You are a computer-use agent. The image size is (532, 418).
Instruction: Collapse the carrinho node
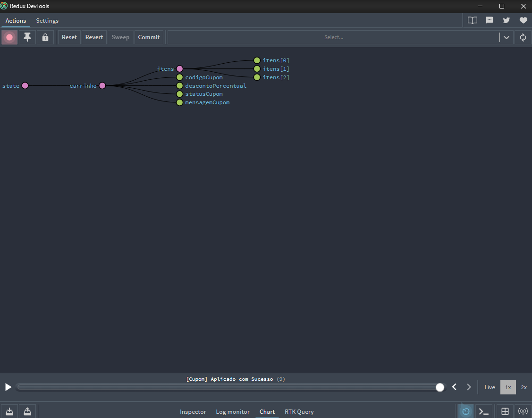coord(102,86)
